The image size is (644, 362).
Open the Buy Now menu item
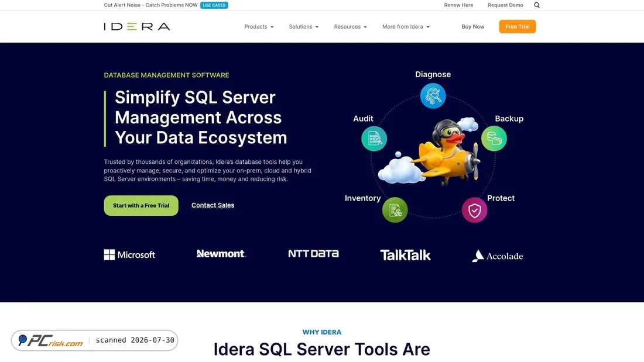click(x=472, y=27)
